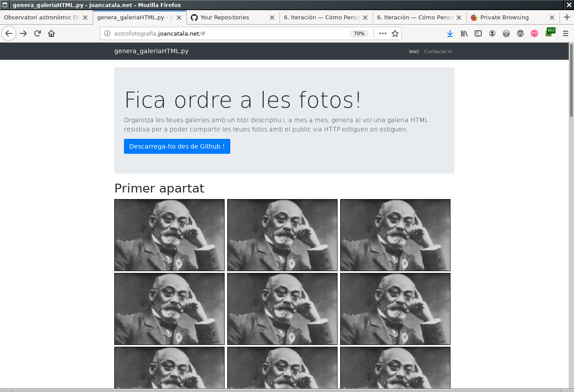
Task: Close the Your Repositories tab
Action: (272, 18)
